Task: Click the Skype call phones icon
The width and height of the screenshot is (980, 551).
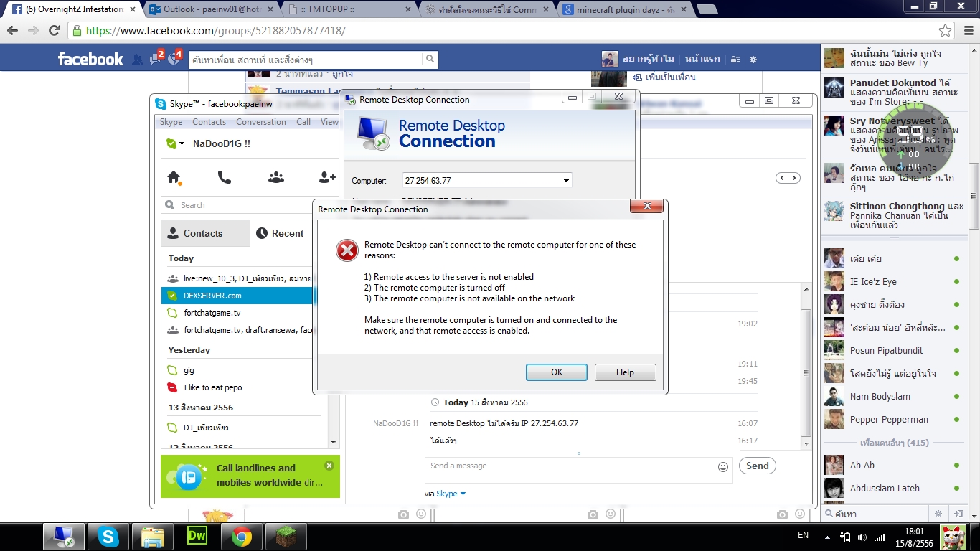Action: (x=225, y=177)
